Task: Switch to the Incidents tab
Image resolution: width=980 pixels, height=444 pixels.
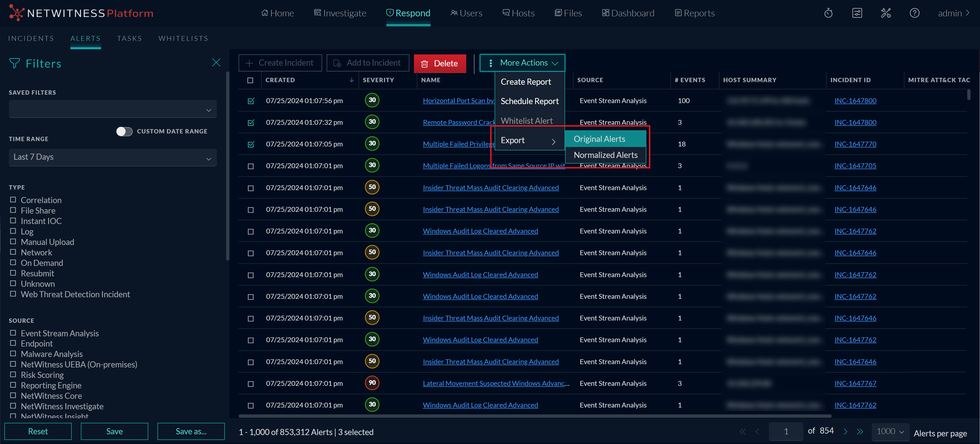Action: click(31, 38)
